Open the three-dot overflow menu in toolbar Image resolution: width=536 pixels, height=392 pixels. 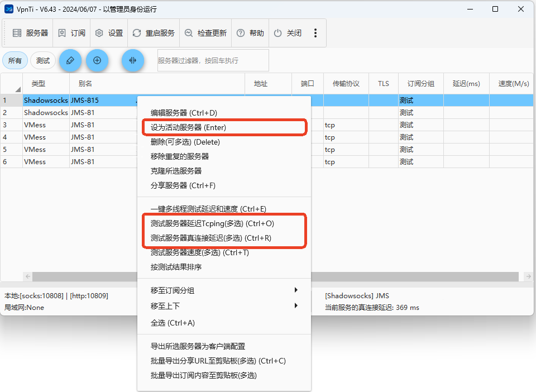click(x=315, y=33)
